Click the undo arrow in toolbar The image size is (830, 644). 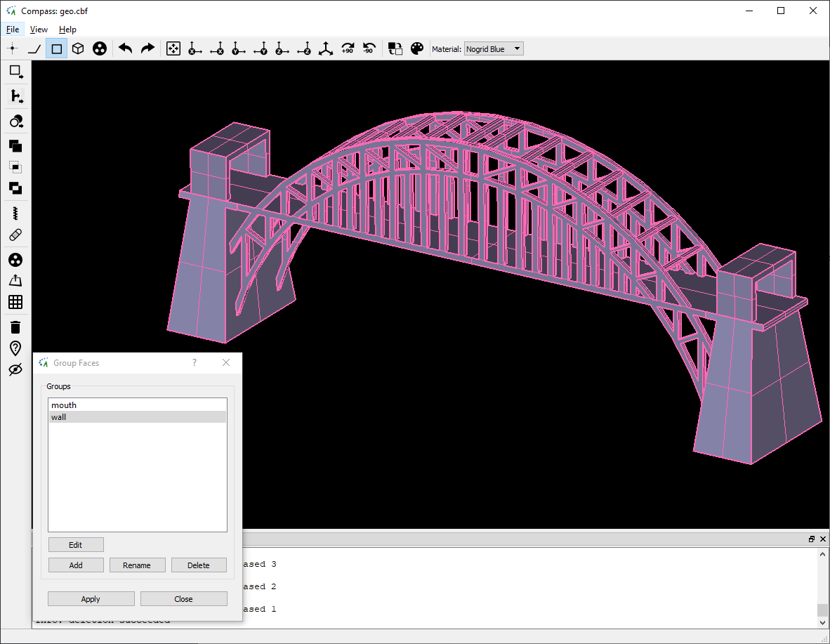click(x=126, y=48)
